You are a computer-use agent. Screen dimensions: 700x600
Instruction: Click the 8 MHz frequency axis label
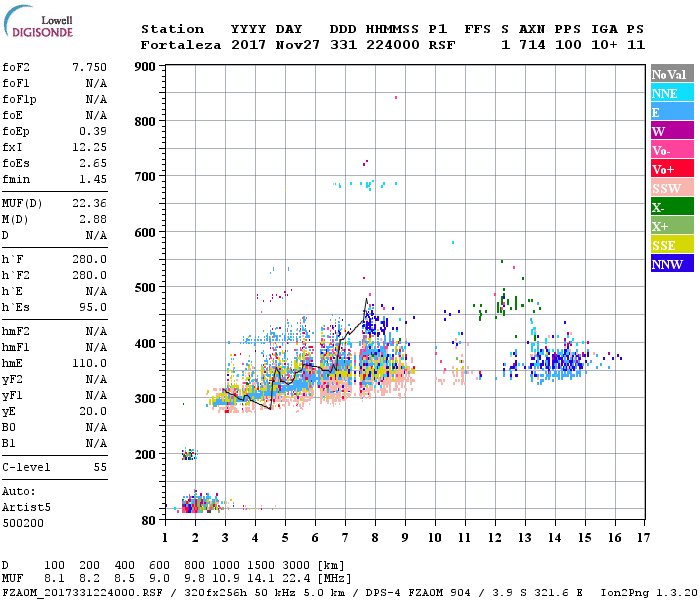pyautogui.click(x=375, y=538)
